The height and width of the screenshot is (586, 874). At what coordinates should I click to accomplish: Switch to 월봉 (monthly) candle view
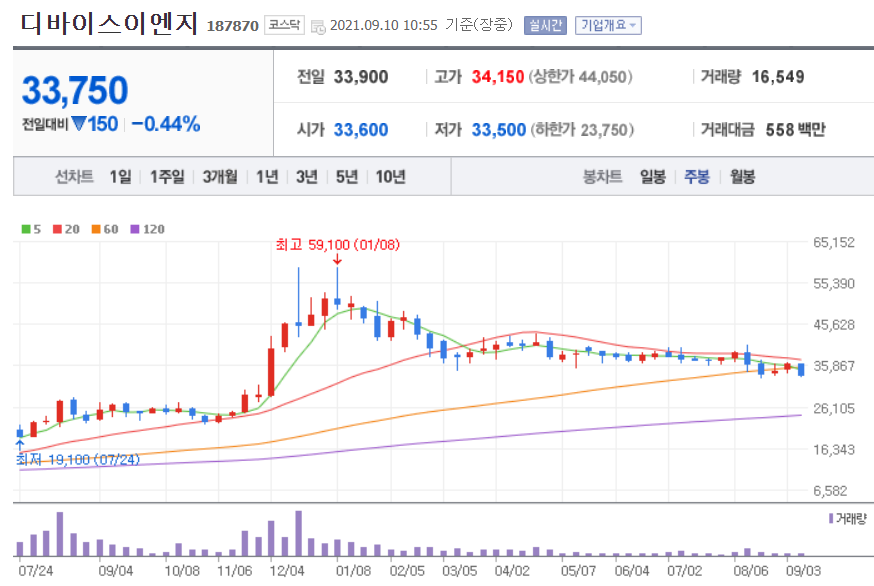coord(741,177)
